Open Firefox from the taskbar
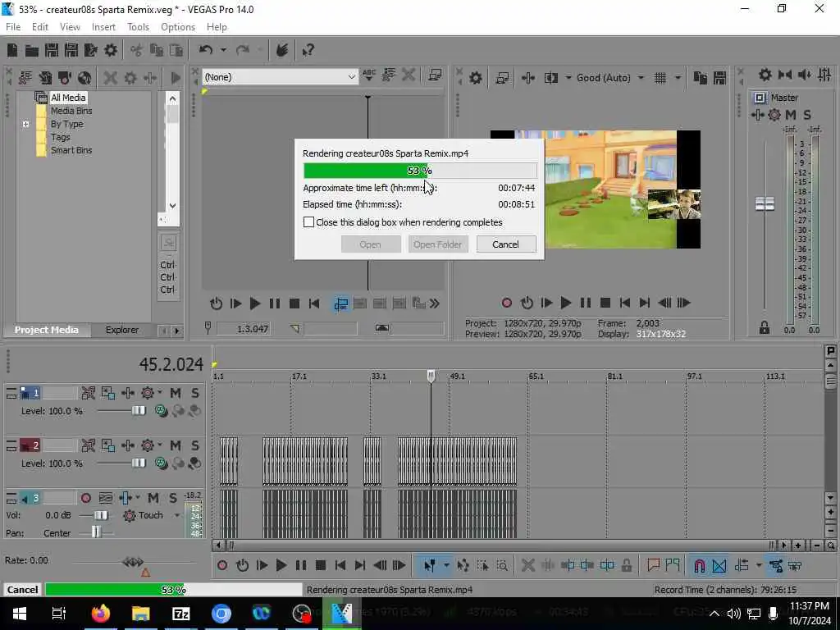Viewport: 840px width, 630px height. (x=100, y=614)
